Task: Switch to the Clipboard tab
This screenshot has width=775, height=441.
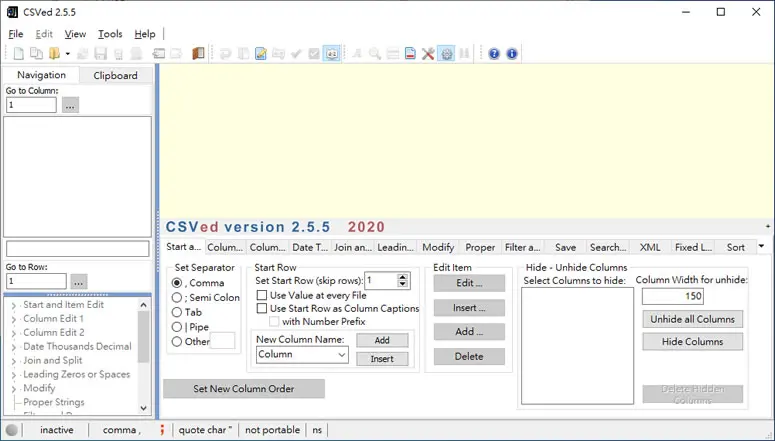Action: 116,75
